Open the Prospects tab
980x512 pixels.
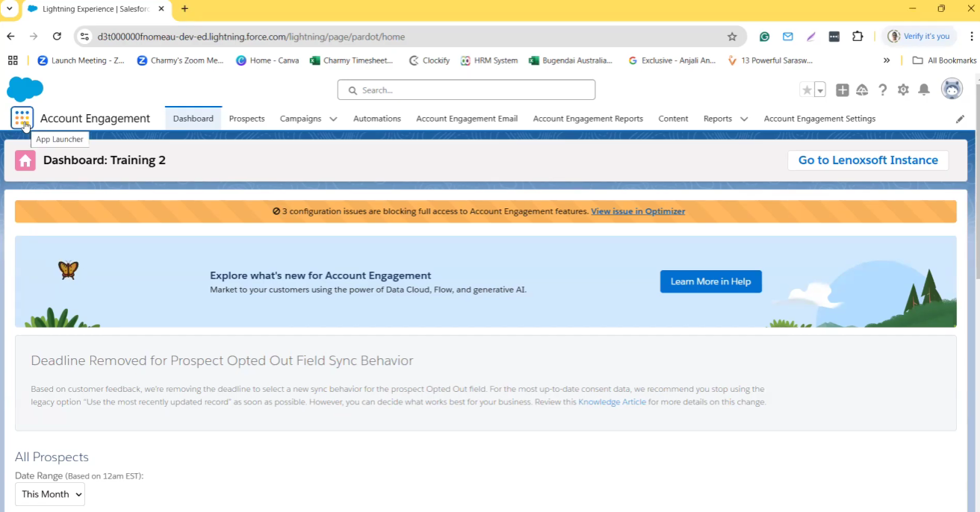click(247, 119)
